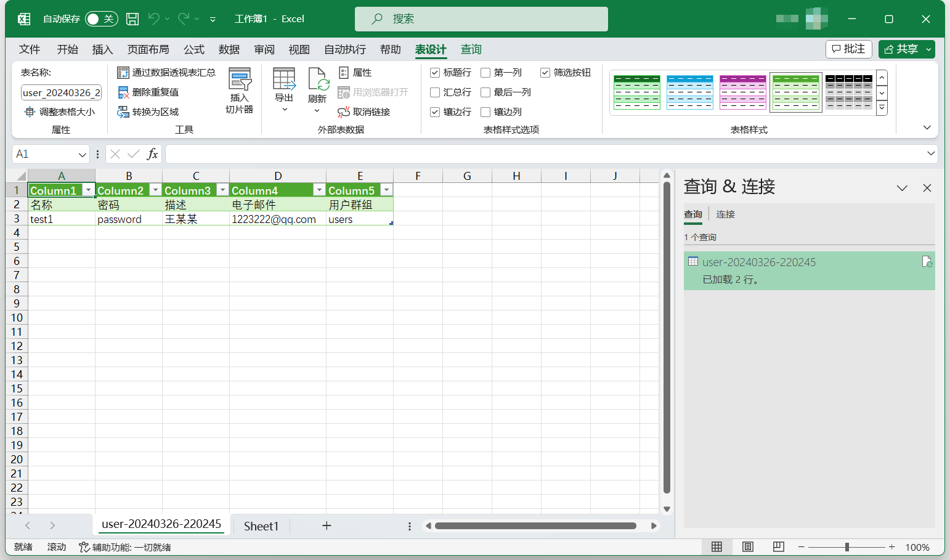Close the Queries & Connections pane
Image resolution: width=950 pixels, height=560 pixels.
927,188
